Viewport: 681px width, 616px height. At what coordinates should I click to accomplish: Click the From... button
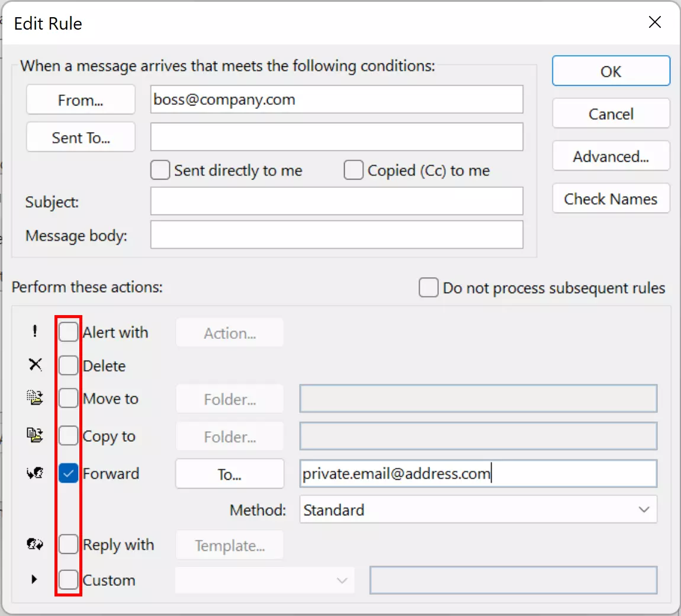(81, 100)
